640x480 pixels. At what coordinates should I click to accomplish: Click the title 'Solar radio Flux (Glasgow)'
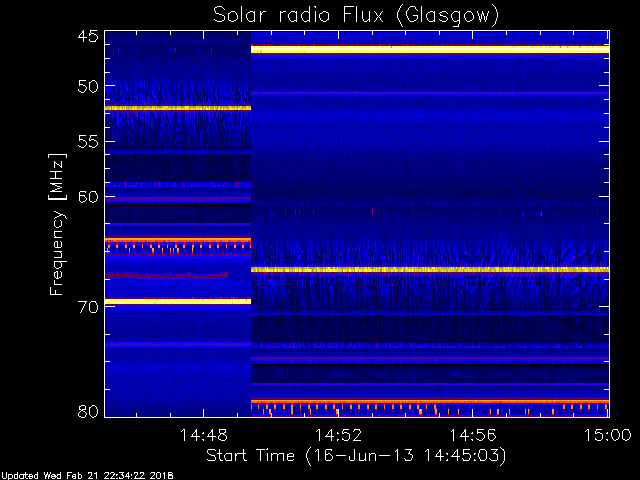point(356,16)
